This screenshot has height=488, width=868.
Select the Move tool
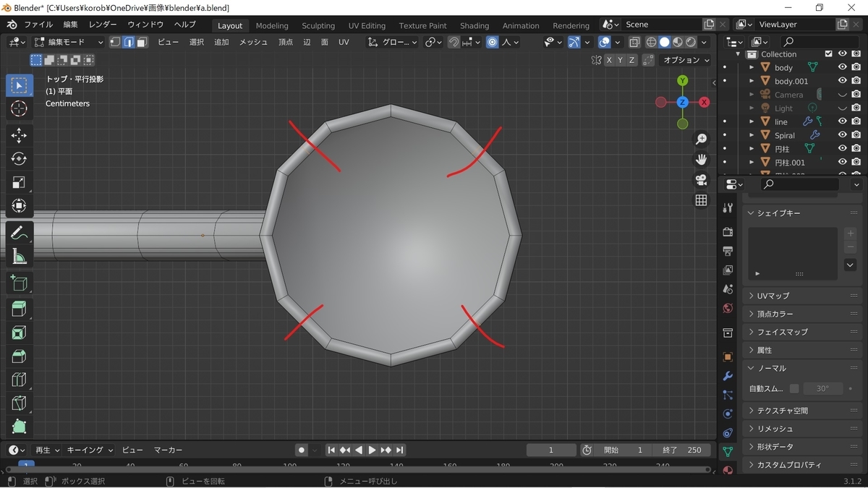(x=19, y=136)
